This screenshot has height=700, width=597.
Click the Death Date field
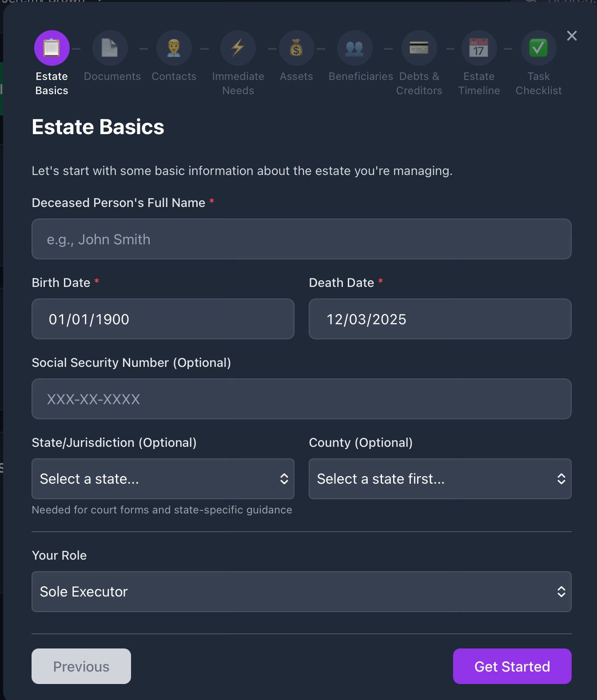(440, 319)
